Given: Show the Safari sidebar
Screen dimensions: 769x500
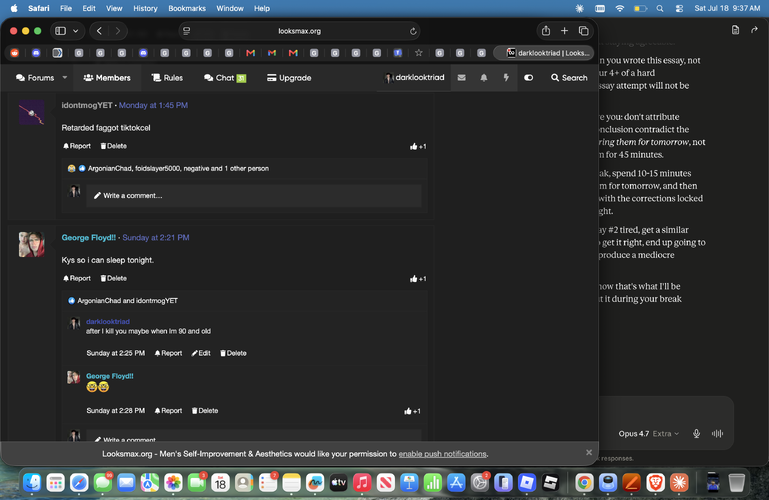Looking at the screenshot, I should [x=60, y=31].
